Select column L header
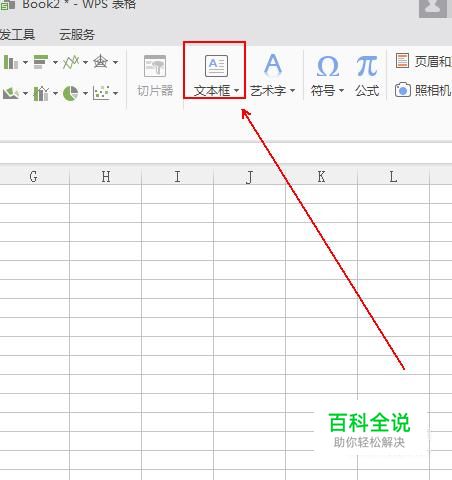The image size is (452, 480). coord(394,176)
